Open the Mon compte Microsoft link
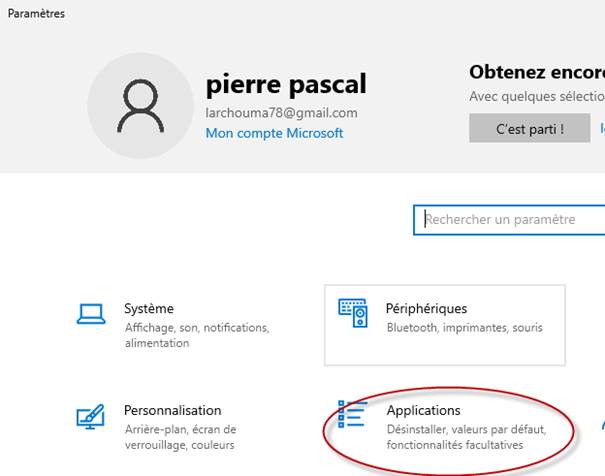Viewport: 605px width, 476px height. tap(274, 133)
